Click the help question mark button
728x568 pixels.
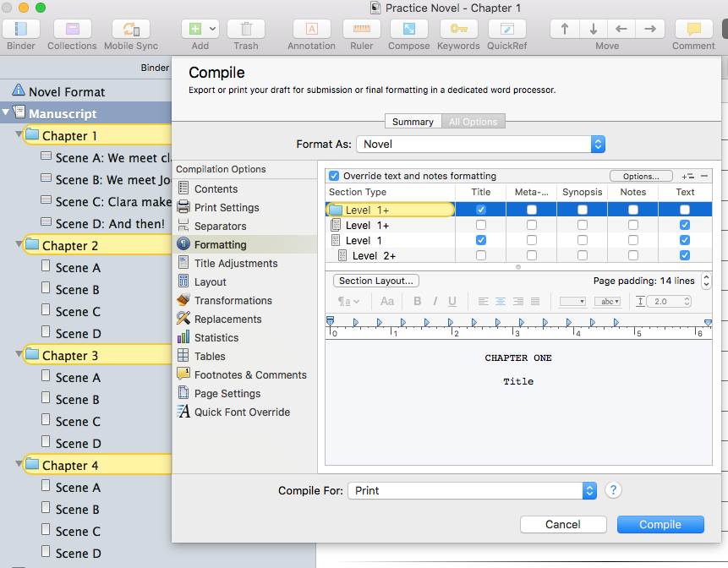pos(614,490)
